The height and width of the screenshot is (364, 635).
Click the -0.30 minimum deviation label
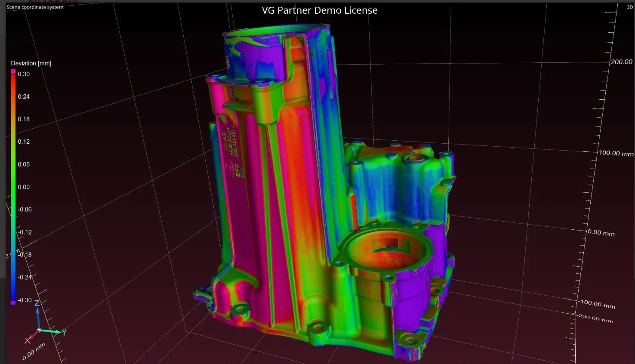[25, 300]
